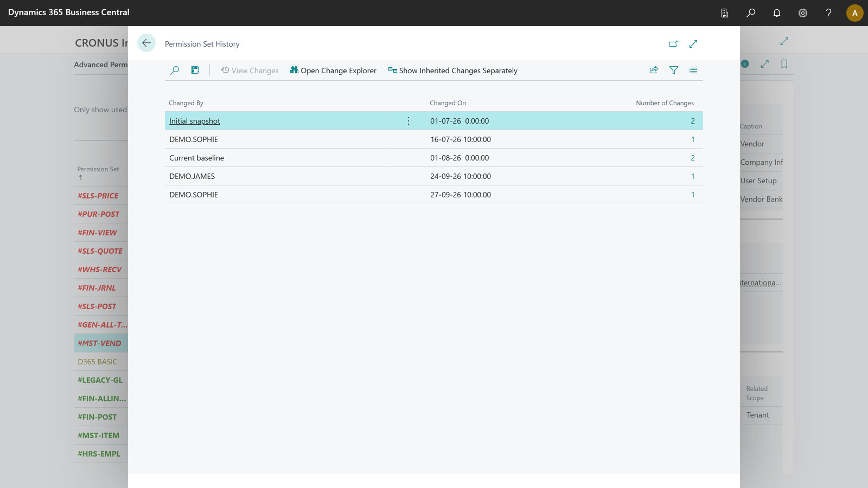Open change count for Initial snapshot

click(693, 121)
